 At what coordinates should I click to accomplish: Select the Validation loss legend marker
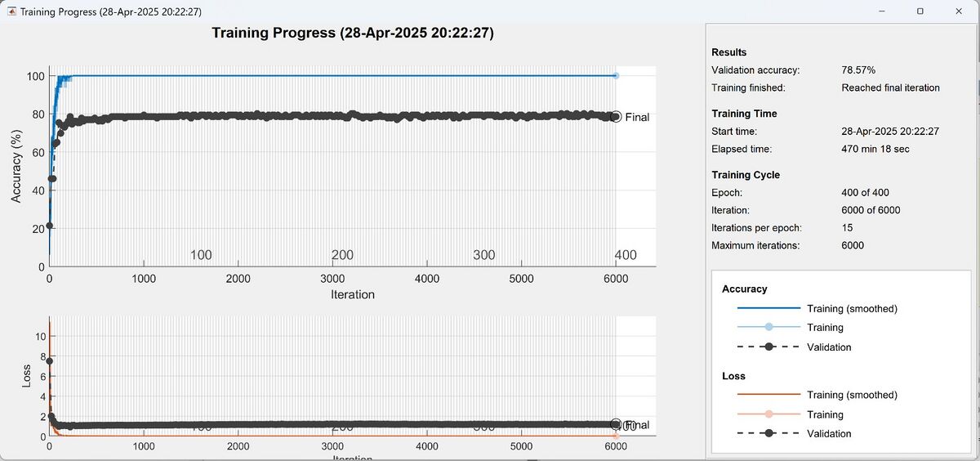pyautogui.click(x=768, y=434)
